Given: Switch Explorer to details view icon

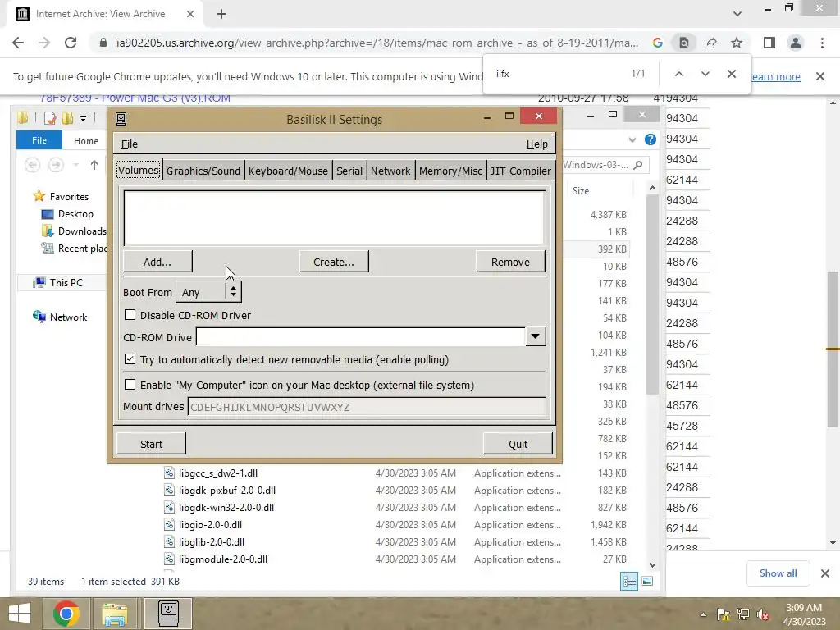Looking at the screenshot, I should pyautogui.click(x=629, y=581).
